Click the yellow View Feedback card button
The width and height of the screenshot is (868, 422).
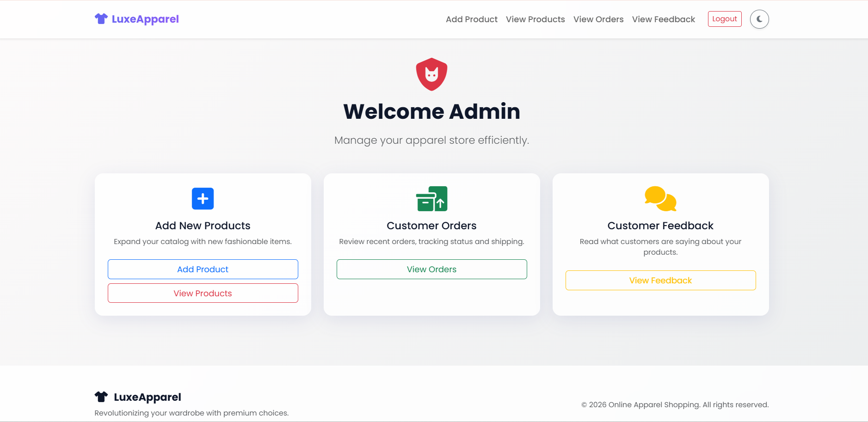(x=661, y=280)
